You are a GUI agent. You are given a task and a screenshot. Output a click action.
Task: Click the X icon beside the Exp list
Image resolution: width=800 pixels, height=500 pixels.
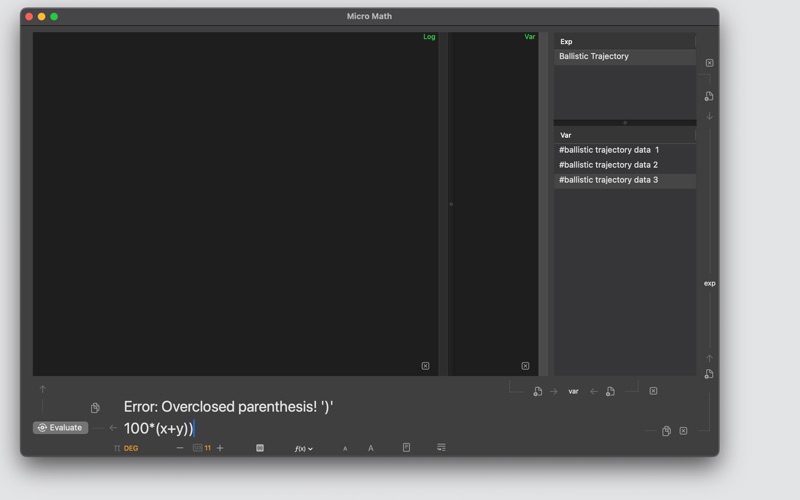pyautogui.click(x=710, y=63)
